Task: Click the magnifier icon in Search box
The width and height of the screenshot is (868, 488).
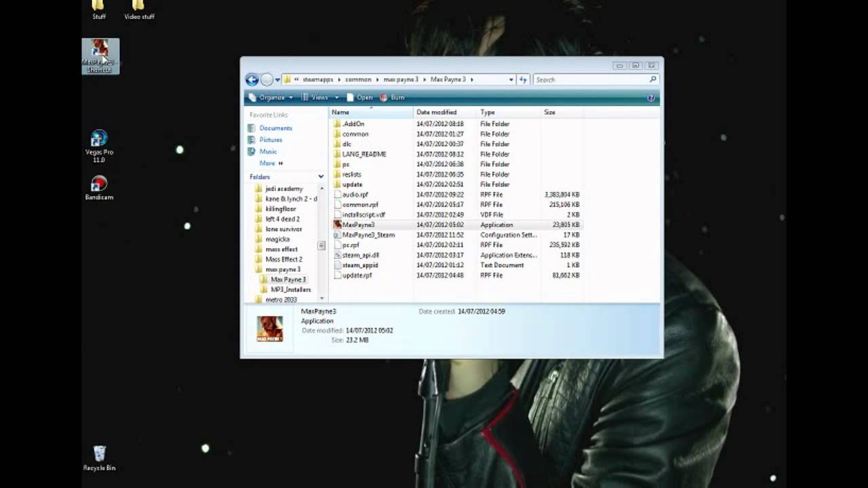Action: tap(653, 79)
